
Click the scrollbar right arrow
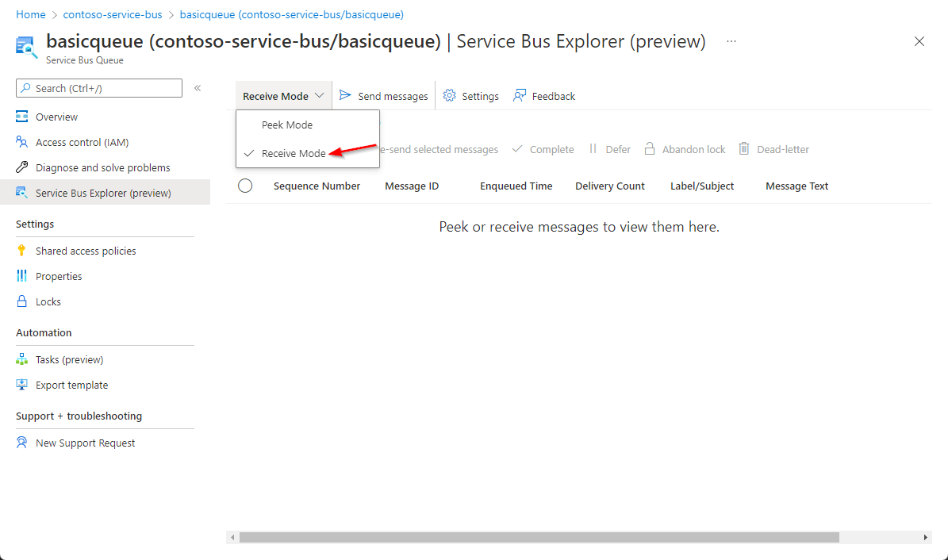click(926, 537)
